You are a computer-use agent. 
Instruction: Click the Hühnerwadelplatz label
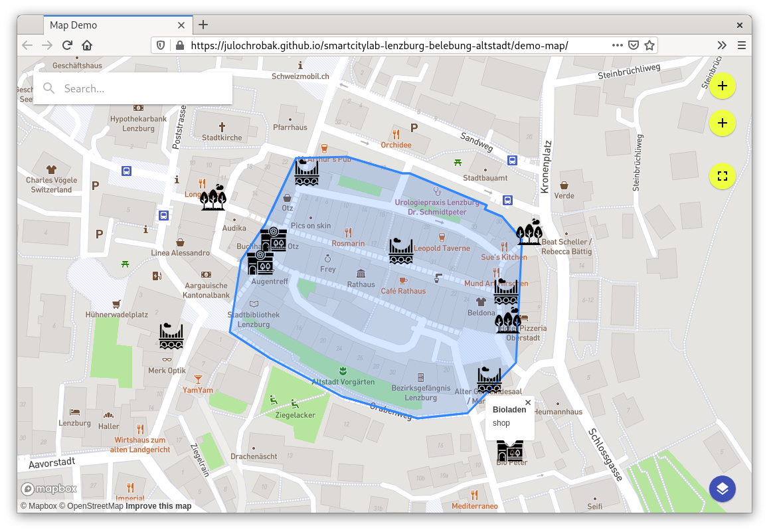(117, 314)
